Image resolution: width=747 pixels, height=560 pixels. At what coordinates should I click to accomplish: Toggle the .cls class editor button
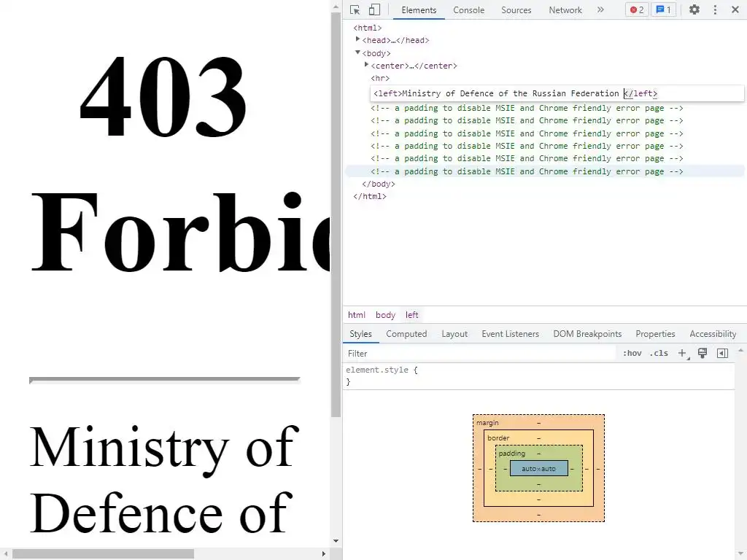tap(659, 354)
